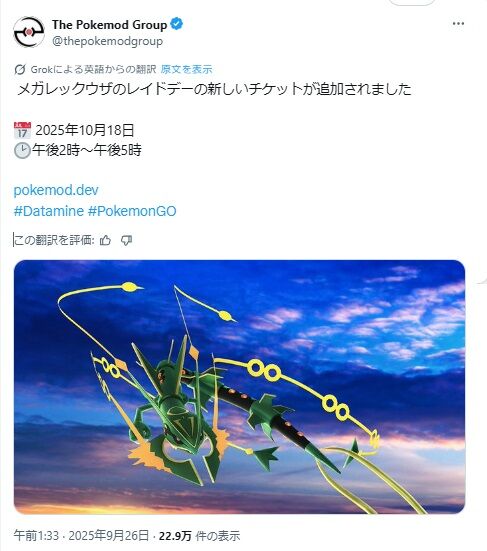The height and width of the screenshot is (551, 487).
Task: Click the @thepokemodgroup handle
Action: point(108,41)
